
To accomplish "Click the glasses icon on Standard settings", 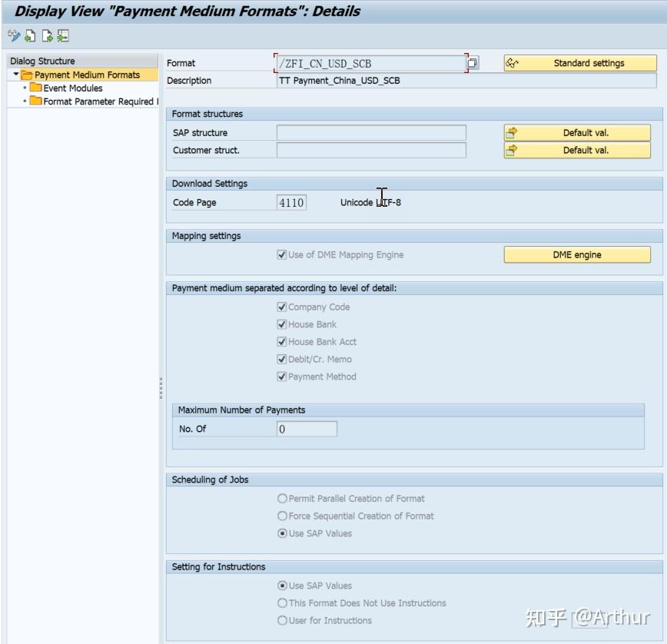I will (x=513, y=62).
